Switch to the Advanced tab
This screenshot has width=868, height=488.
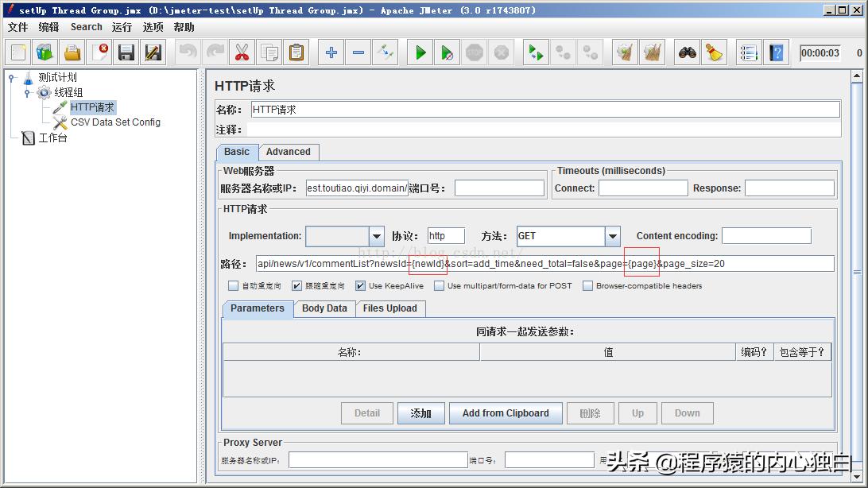[289, 152]
